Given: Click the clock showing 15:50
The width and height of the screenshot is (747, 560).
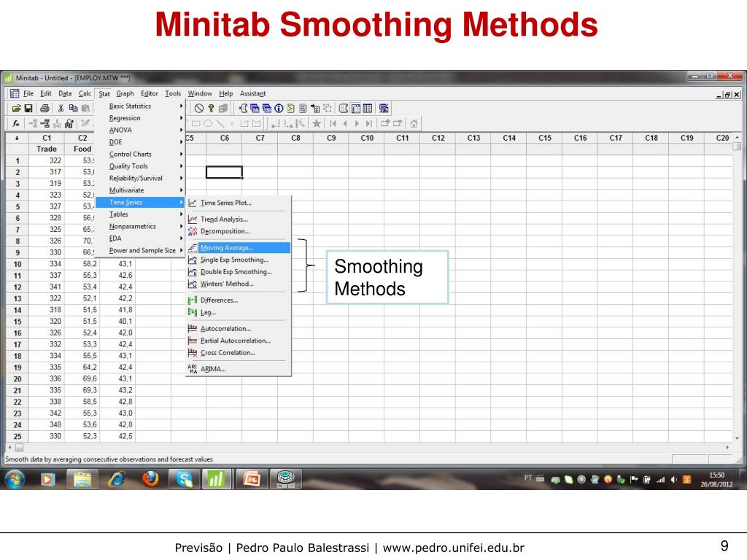Looking at the screenshot, I should click(716, 475).
